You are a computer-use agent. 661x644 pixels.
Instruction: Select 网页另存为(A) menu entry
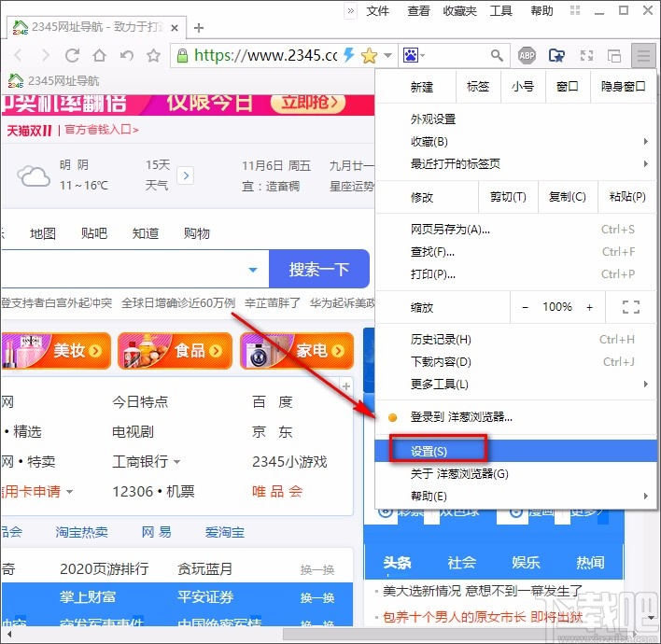click(515, 230)
